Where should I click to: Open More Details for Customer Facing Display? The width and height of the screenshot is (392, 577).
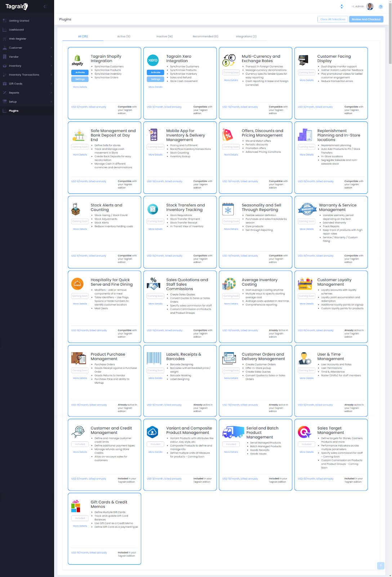[307, 80]
